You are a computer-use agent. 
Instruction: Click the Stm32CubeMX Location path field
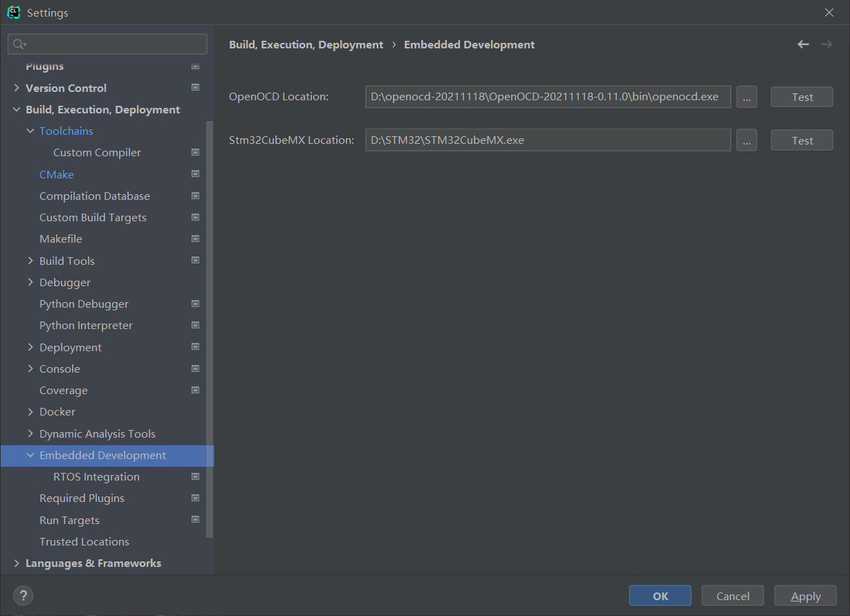pos(548,140)
